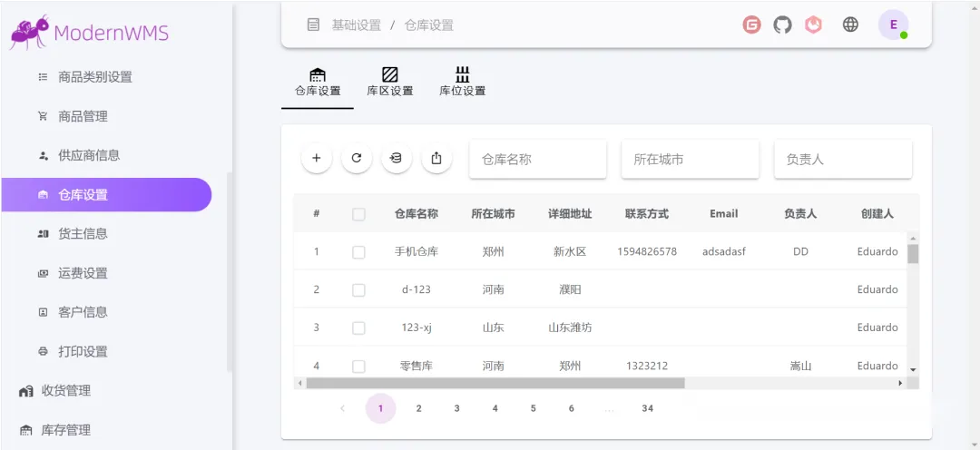Click the horizontal scrollbar left arrow

[x=300, y=383]
